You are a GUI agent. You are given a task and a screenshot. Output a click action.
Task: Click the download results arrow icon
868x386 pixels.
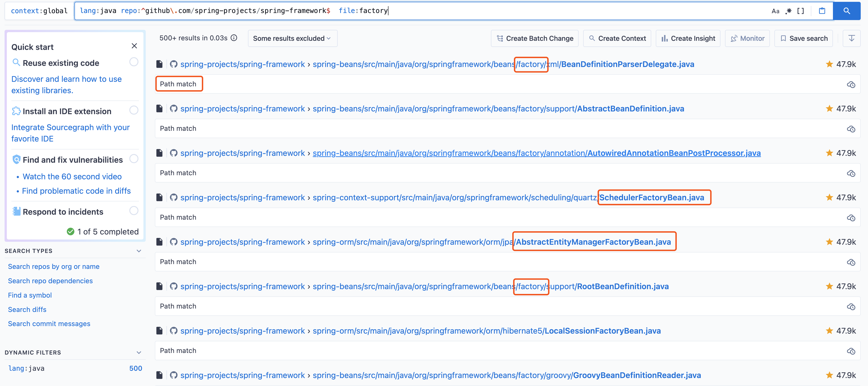(851, 39)
